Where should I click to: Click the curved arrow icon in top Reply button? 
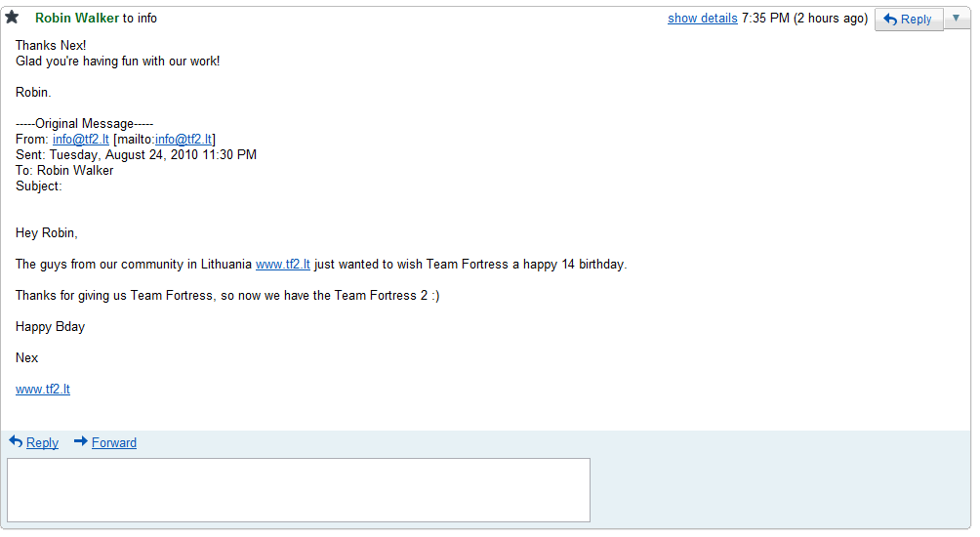click(890, 20)
